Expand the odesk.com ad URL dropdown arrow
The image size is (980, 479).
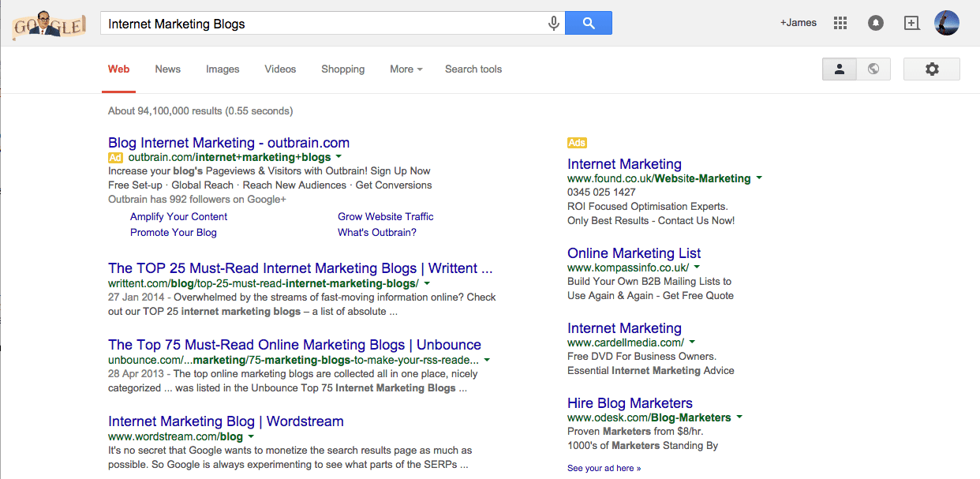coord(739,417)
